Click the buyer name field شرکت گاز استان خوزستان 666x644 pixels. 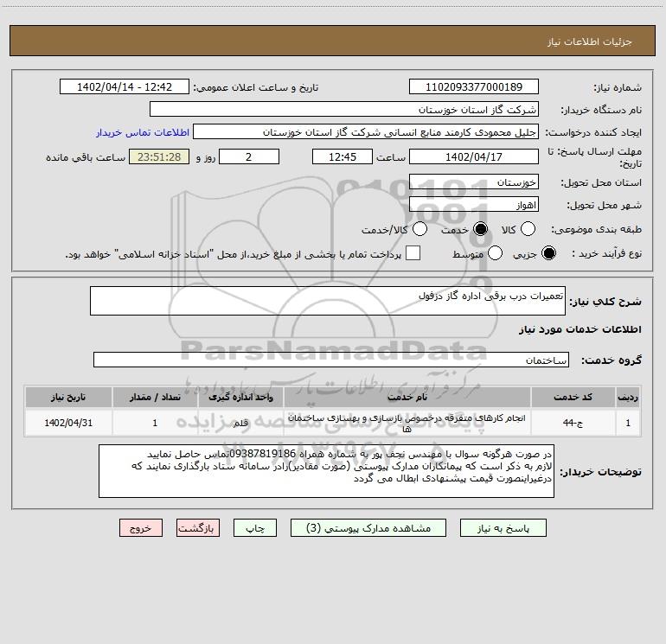[344, 110]
